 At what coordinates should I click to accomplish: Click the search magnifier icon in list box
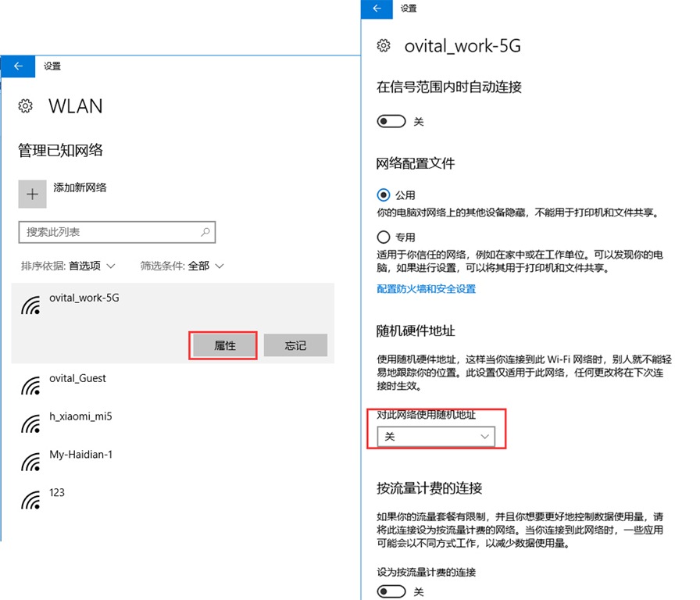point(205,232)
